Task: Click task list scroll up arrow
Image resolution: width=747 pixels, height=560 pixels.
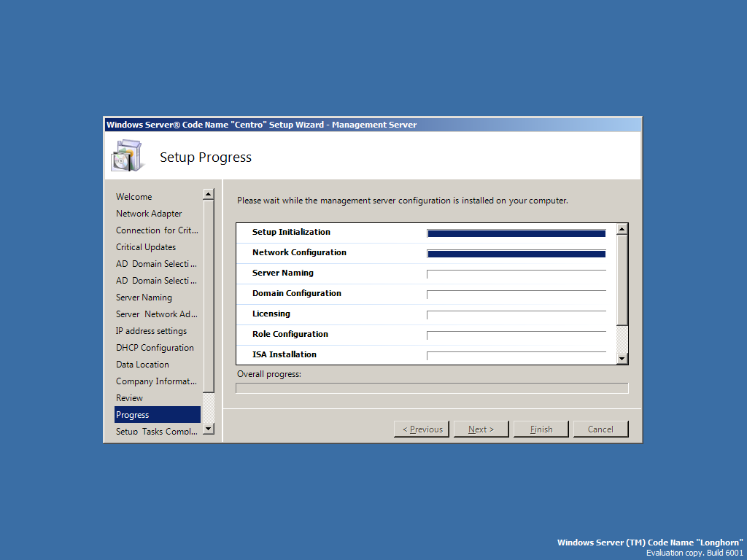Action: click(622, 229)
